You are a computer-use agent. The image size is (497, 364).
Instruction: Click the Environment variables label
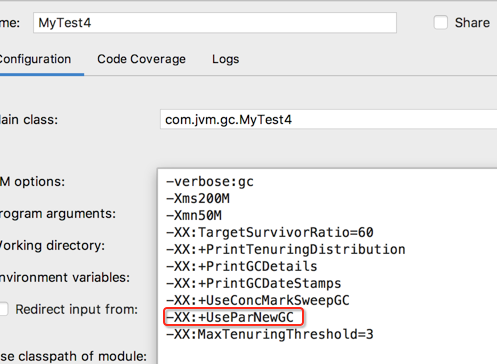(65, 277)
